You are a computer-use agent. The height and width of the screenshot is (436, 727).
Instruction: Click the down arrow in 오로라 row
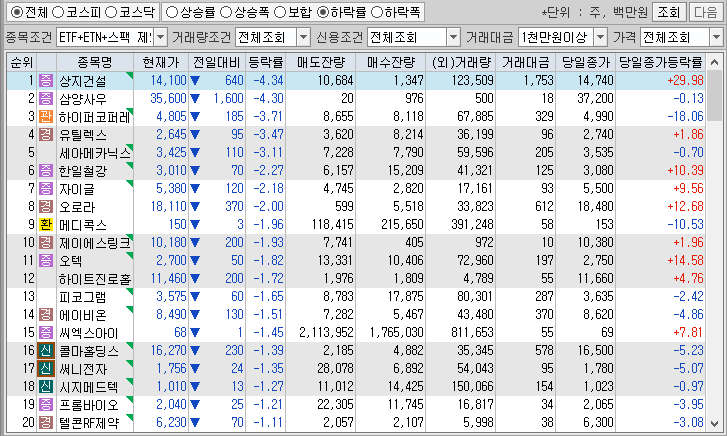(195, 206)
